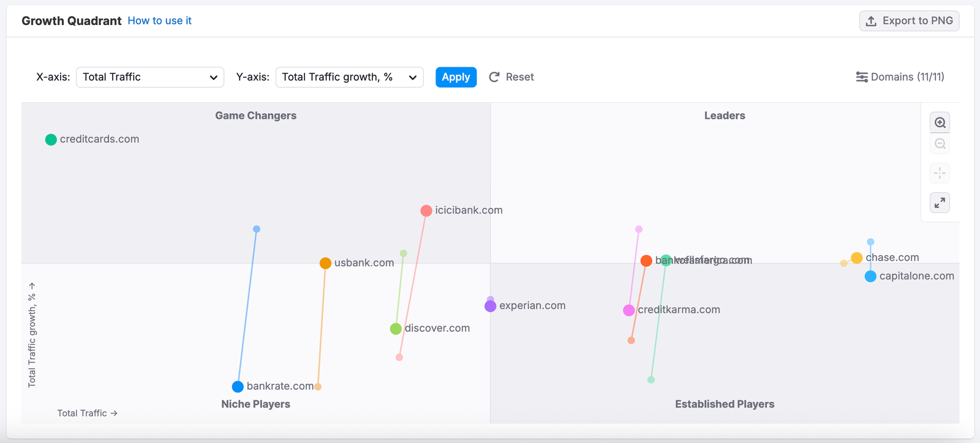The height and width of the screenshot is (443, 980).
Task: Select the creditcards.com green data point
Action: [x=51, y=140]
